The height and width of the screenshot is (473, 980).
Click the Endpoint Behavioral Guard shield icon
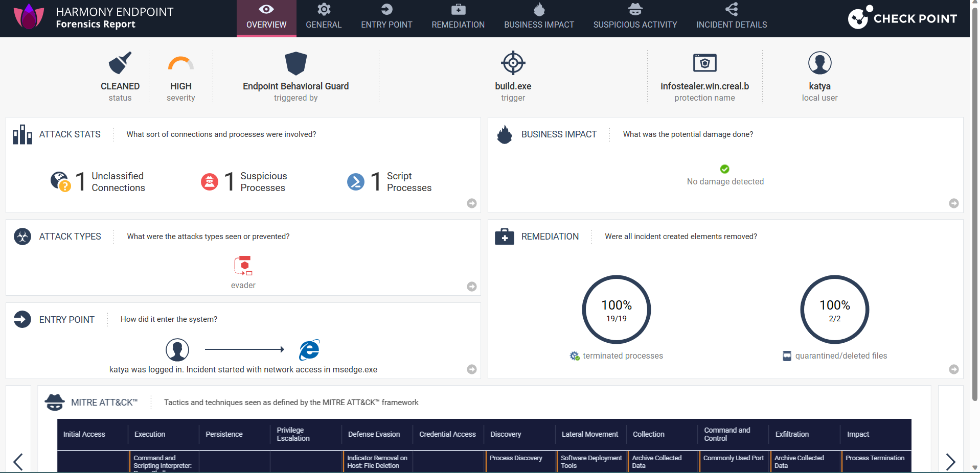(x=295, y=63)
